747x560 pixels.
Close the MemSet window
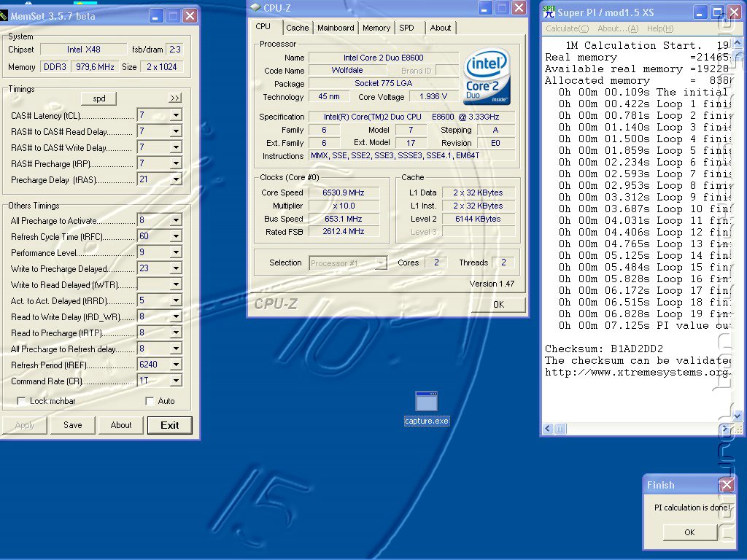(x=190, y=16)
